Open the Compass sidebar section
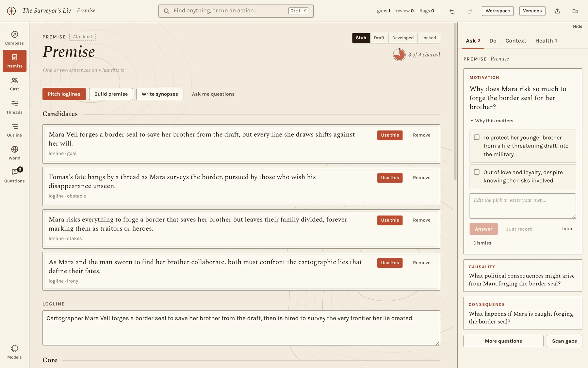This screenshot has height=368, width=588. 14,38
